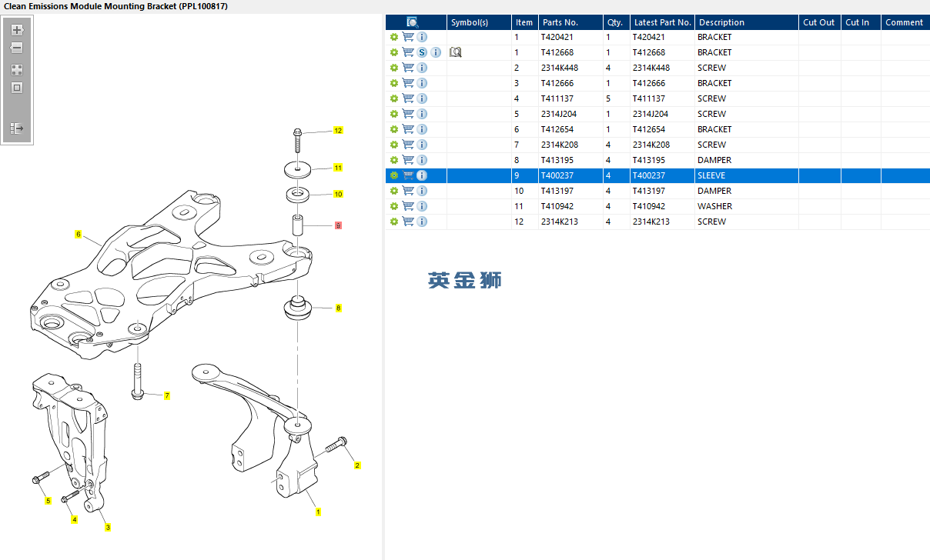Show info for T412668 bracket
Screen dimensions: 930x560
436,52
